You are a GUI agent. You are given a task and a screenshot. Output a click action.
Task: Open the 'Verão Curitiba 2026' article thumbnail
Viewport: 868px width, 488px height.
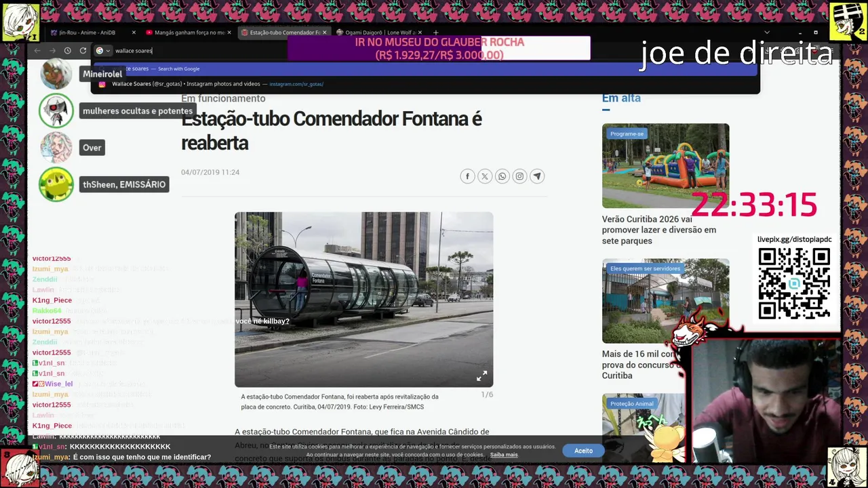click(665, 165)
